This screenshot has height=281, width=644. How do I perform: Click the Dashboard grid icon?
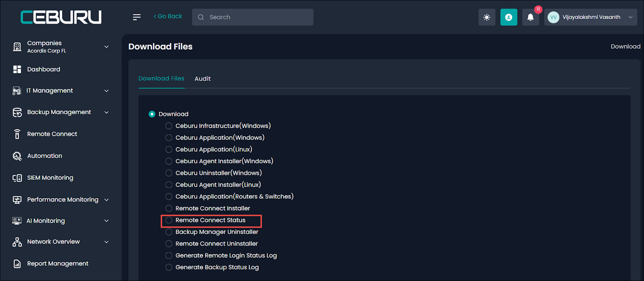point(17,69)
